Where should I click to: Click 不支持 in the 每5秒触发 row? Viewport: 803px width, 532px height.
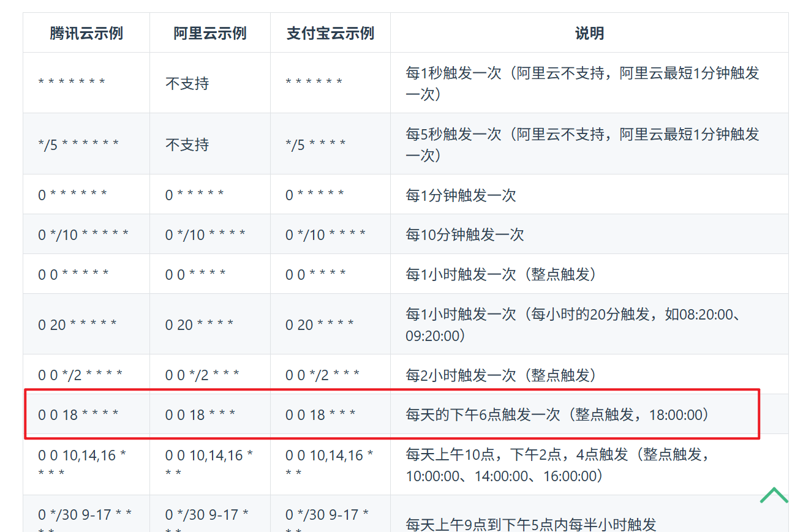tap(187, 144)
